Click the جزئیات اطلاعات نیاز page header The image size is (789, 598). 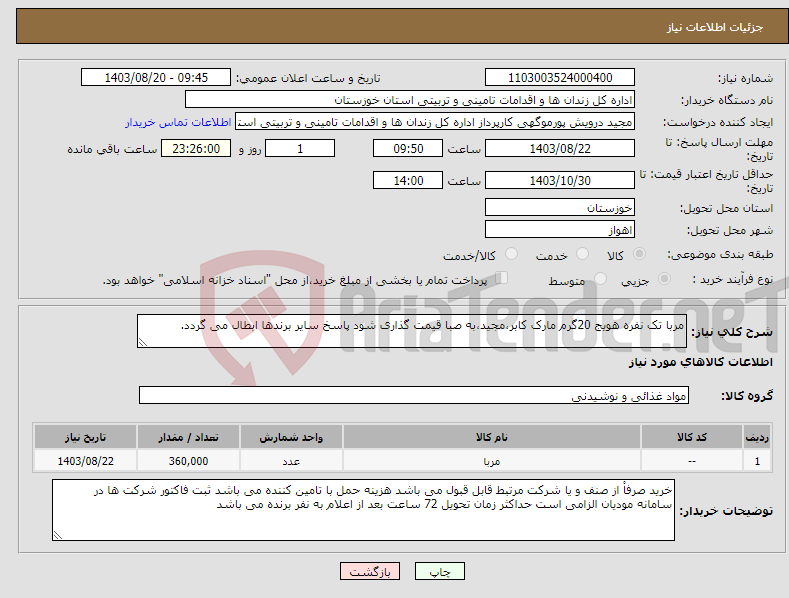point(715,27)
